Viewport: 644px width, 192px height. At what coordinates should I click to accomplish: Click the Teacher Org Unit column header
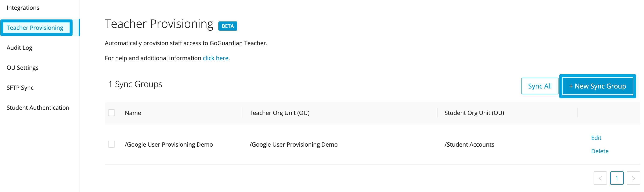pyautogui.click(x=279, y=113)
